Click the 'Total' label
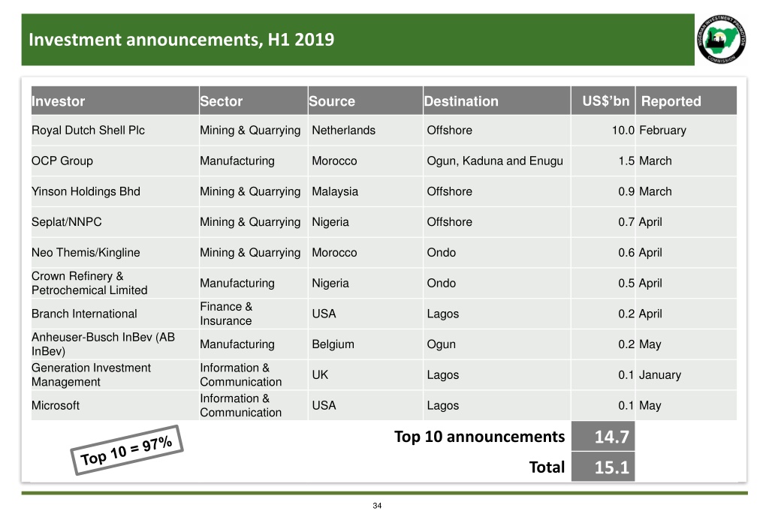The height and width of the screenshot is (532, 769). 547,467
